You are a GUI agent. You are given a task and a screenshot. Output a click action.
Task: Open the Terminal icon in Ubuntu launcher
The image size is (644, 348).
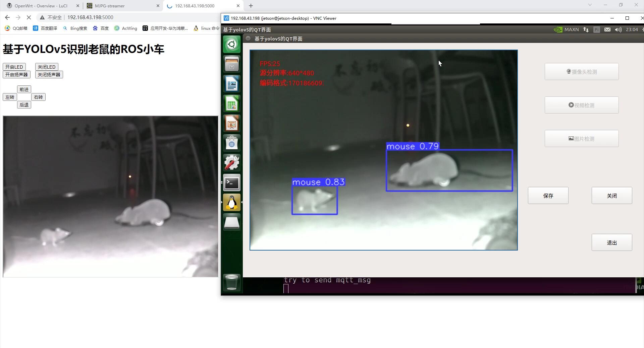tap(231, 183)
